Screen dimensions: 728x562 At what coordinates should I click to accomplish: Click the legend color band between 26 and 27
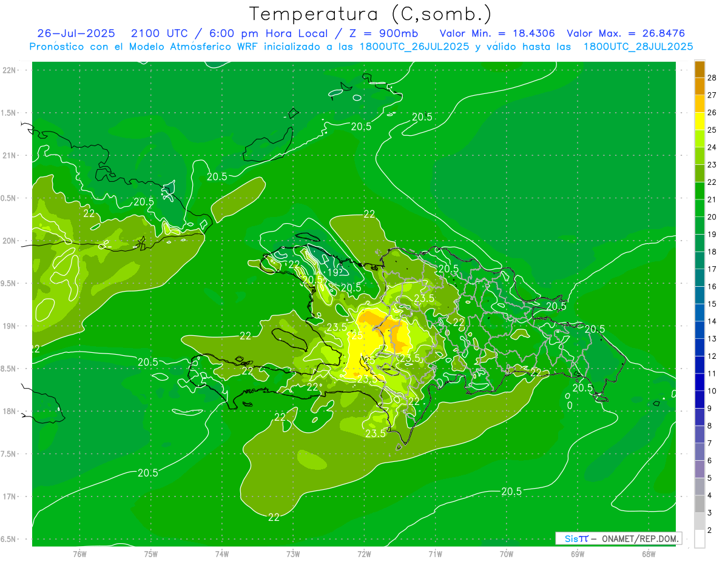click(699, 104)
